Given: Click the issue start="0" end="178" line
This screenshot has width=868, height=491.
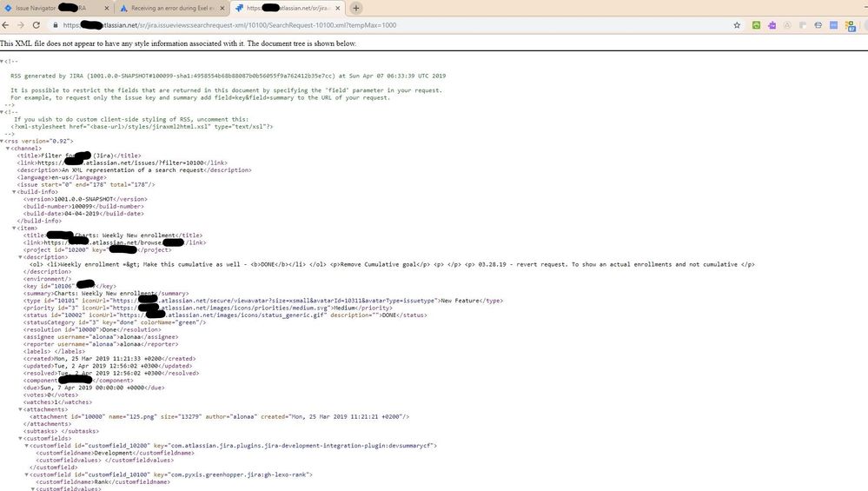Looking at the screenshot, I should point(86,184).
